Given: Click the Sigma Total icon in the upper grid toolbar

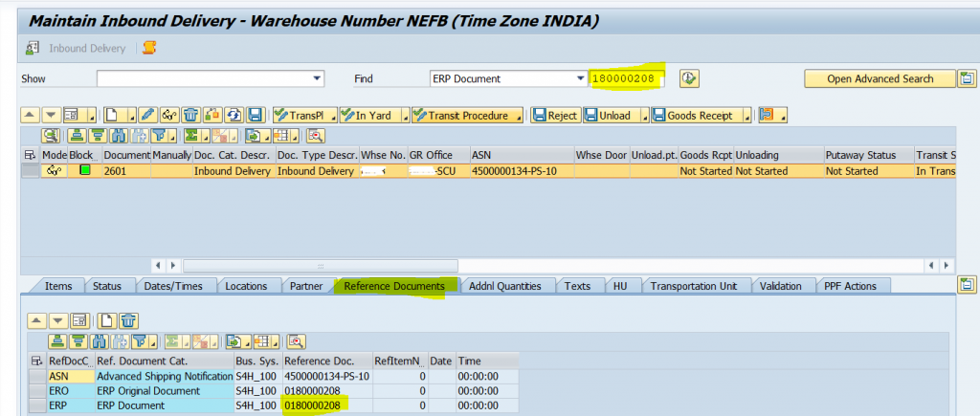Looking at the screenshot, I should pyautogui.click(x=190, y=135).
